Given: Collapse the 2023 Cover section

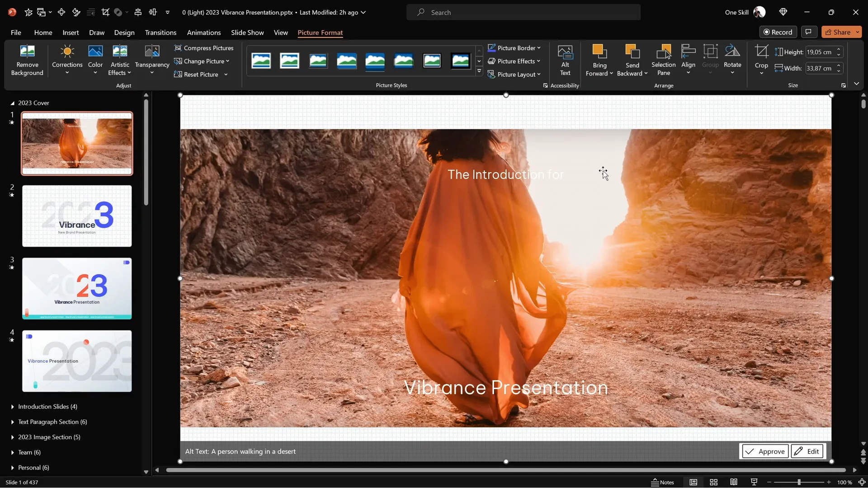Looking at the screenshot, I should pyautogui.click(x=12, y=103).
